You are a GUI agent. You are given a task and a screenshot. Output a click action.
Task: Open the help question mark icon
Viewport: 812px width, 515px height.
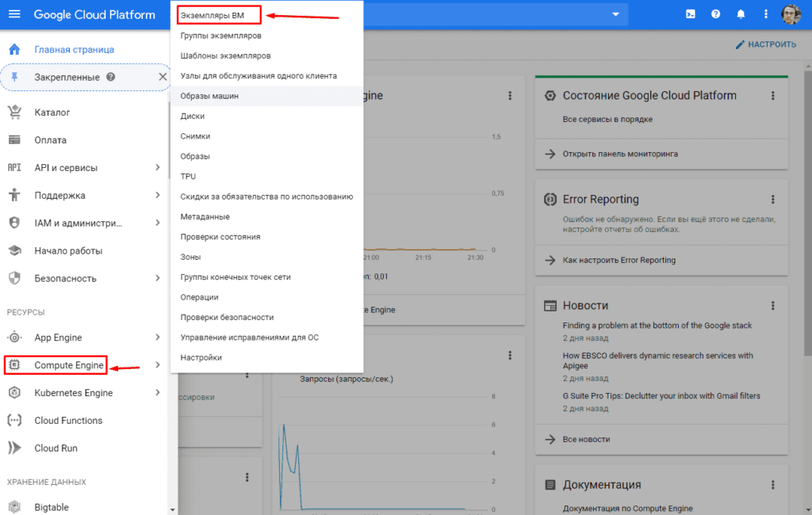[716, 14]
